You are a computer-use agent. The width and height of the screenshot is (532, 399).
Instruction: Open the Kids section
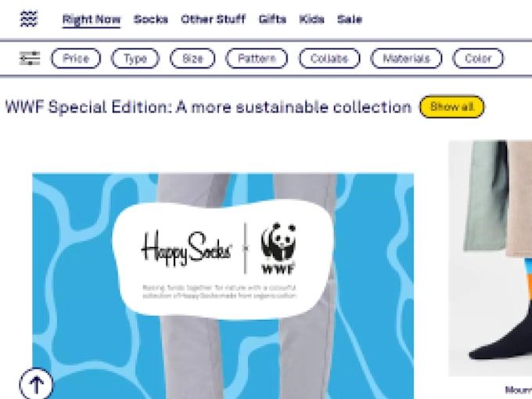pyautogui.click(x=311, y=20)
